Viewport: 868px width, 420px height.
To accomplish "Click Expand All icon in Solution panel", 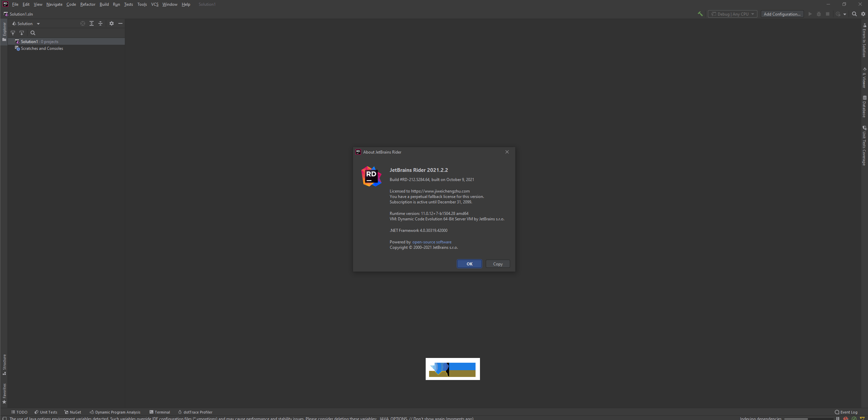I will pos(92,23).
